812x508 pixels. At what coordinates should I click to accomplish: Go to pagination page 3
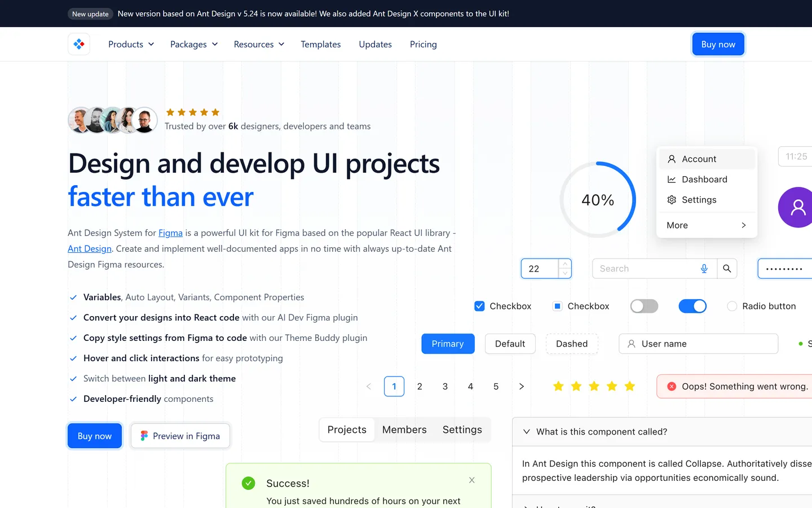coord(445,387)
